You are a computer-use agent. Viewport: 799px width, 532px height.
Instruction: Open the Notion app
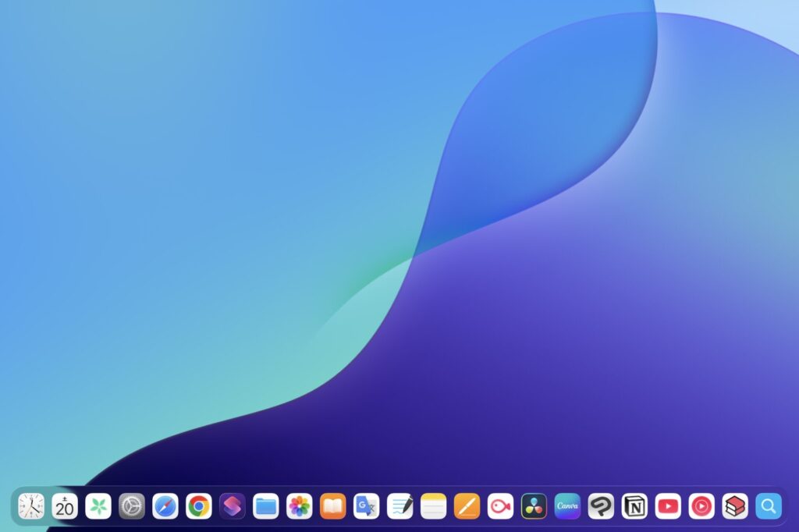(634, 506)
